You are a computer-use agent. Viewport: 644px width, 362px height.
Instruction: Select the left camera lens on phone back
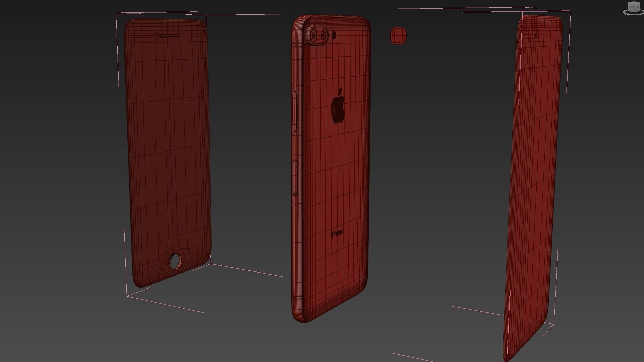(314, 35)
